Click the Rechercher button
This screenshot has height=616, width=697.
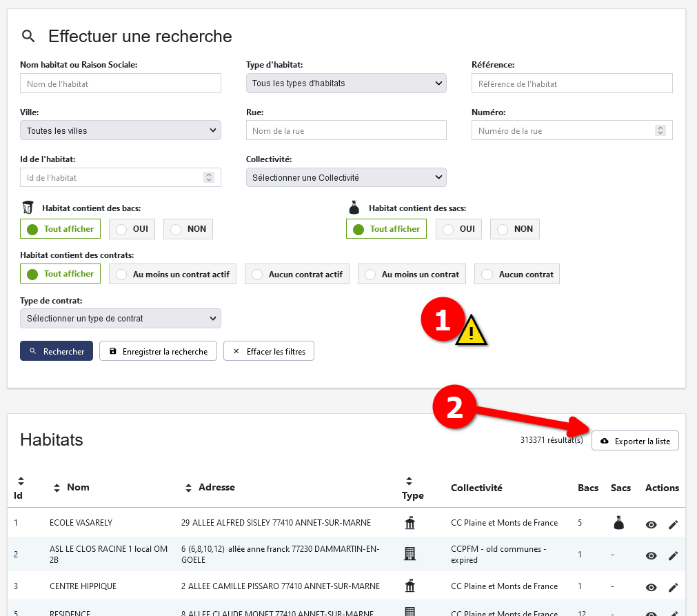57,351
